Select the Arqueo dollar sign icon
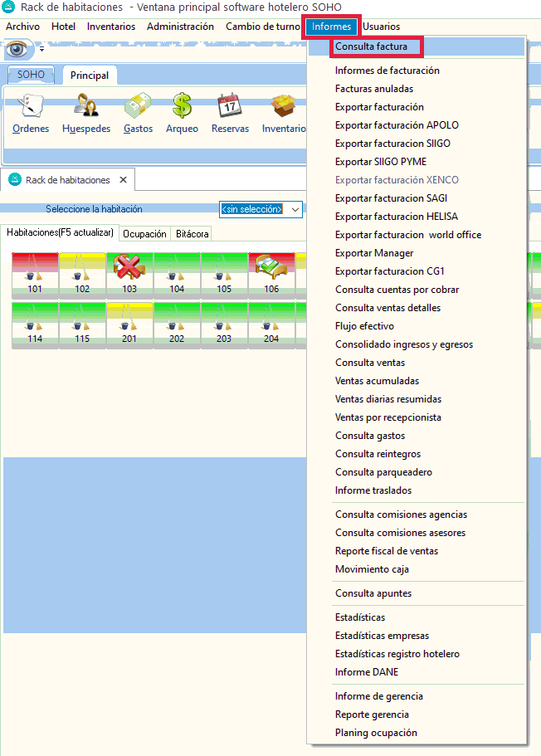The width and height of the screenshot is (541, 756). coord(182,114)
